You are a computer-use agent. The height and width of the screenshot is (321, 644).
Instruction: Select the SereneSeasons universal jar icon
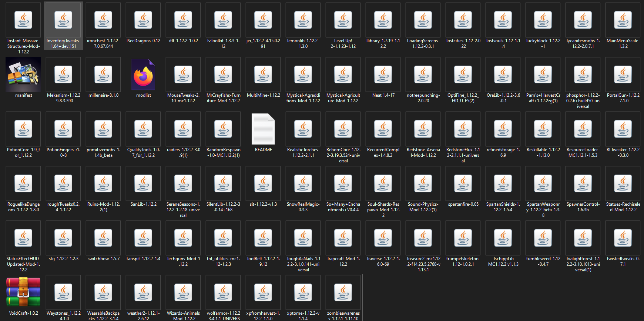tap(183, 183)
